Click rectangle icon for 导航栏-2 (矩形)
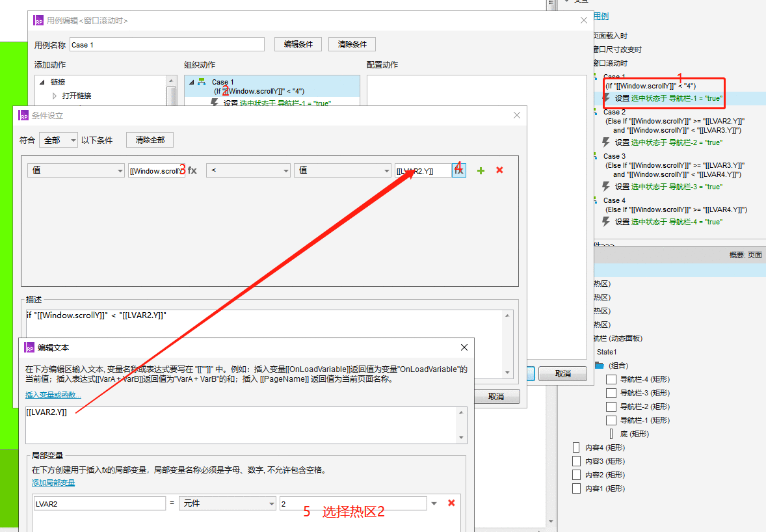This screenshot has height=532, width=766. pos(611,406)
